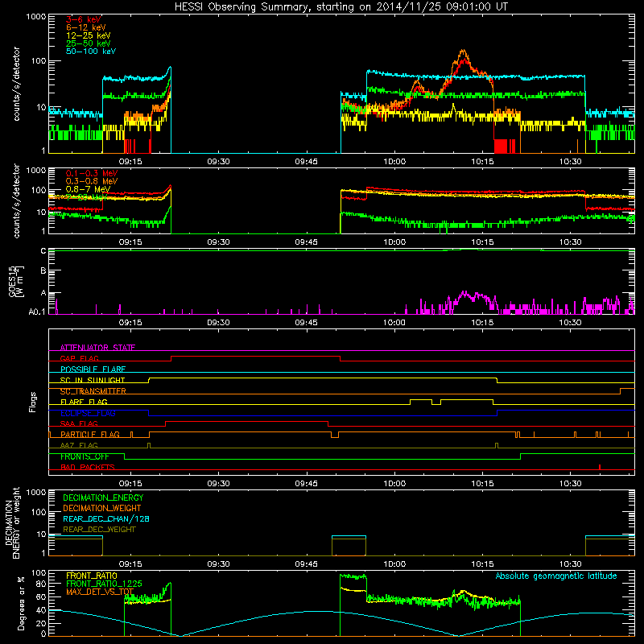The width and height of the screenshot is (644, 644).
Task: Click 10:15 time tick under the GOES plot
Action: click(x=482, y=323)
